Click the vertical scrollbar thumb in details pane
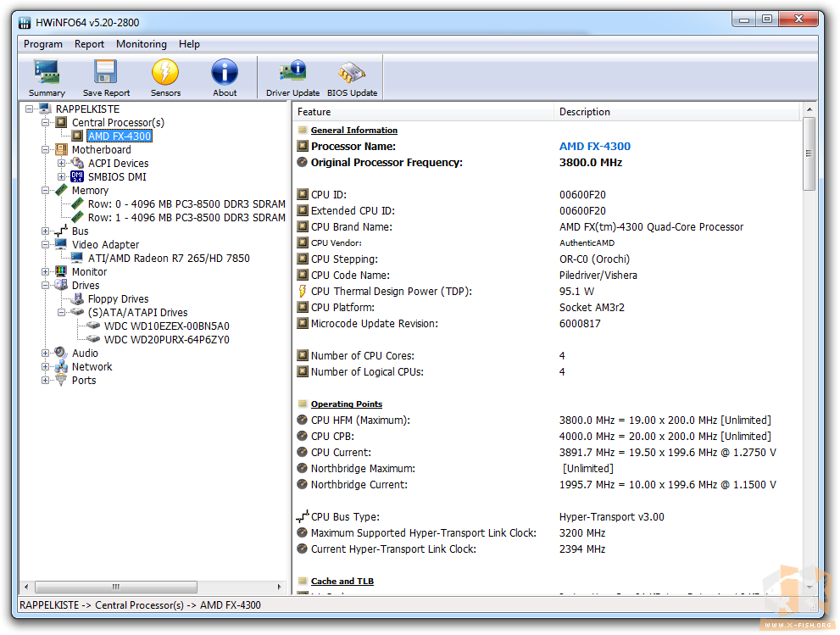Viewport: 840px width, 635px height. 809,153
